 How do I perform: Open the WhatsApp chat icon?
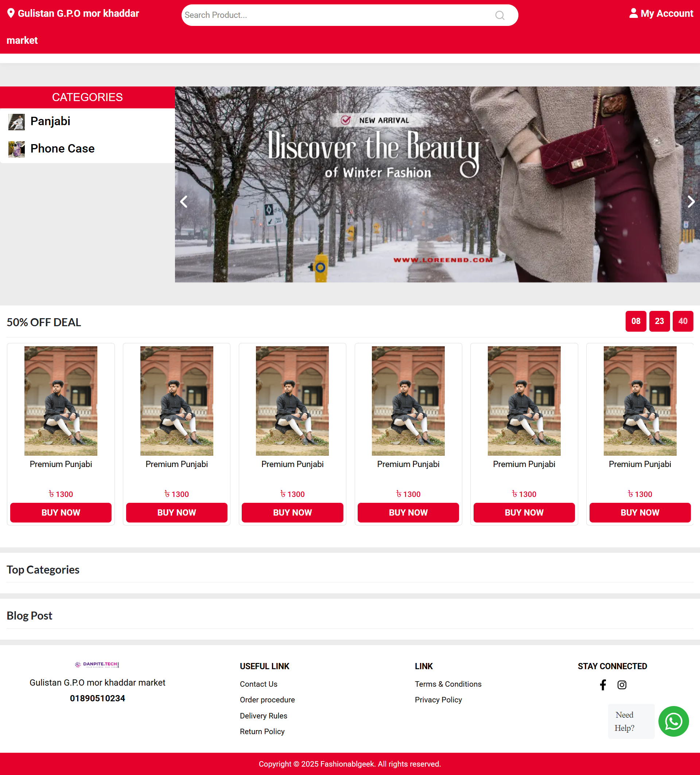coord(673,721)
